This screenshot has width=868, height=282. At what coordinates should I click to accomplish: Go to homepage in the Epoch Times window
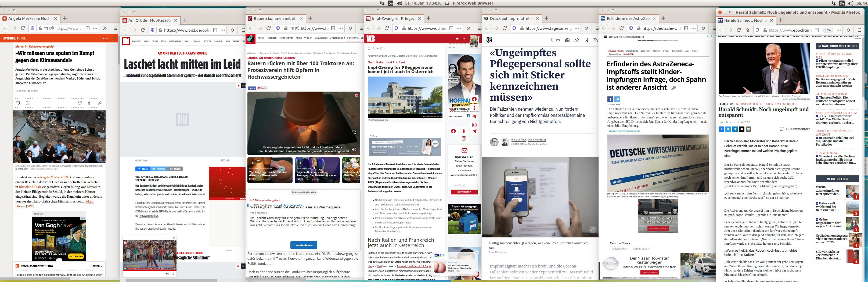747,30
